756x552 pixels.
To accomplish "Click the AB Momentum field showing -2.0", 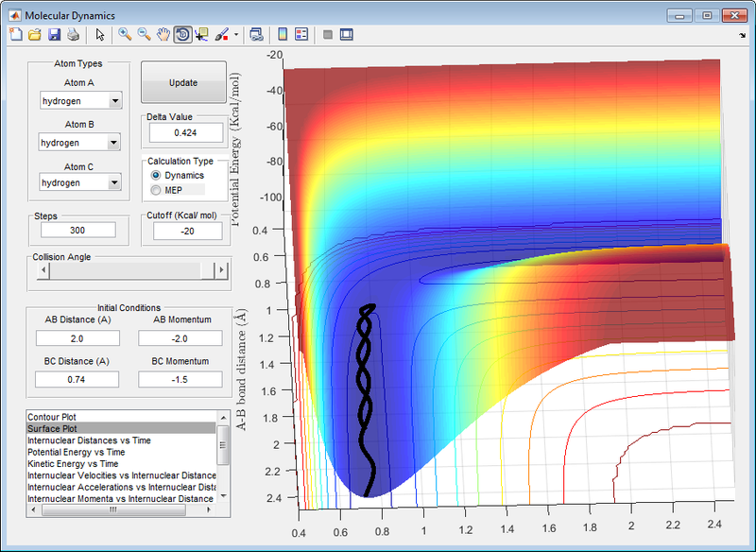I will coord(180,338).
